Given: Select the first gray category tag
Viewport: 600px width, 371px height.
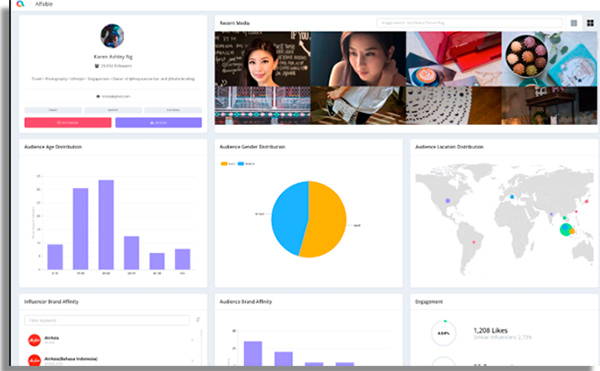Looking at the screenshot, I should (x=53, y=110).
